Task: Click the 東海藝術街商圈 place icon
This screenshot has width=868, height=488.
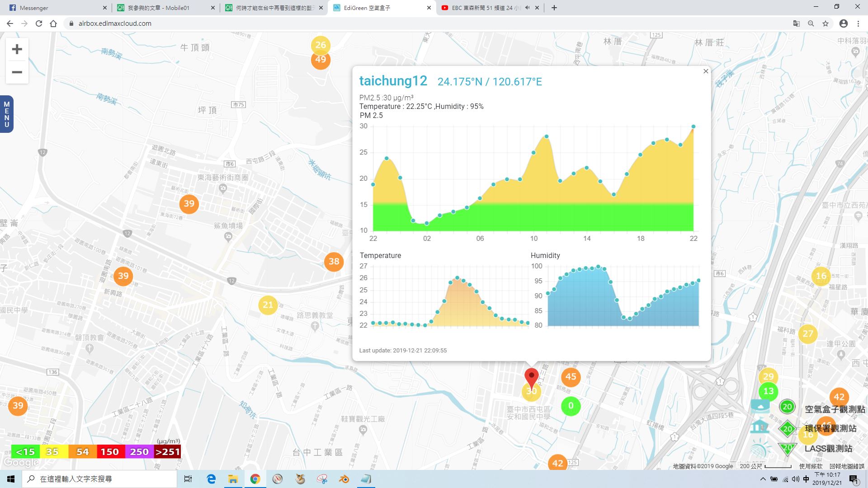Action: tap(222, 188)
